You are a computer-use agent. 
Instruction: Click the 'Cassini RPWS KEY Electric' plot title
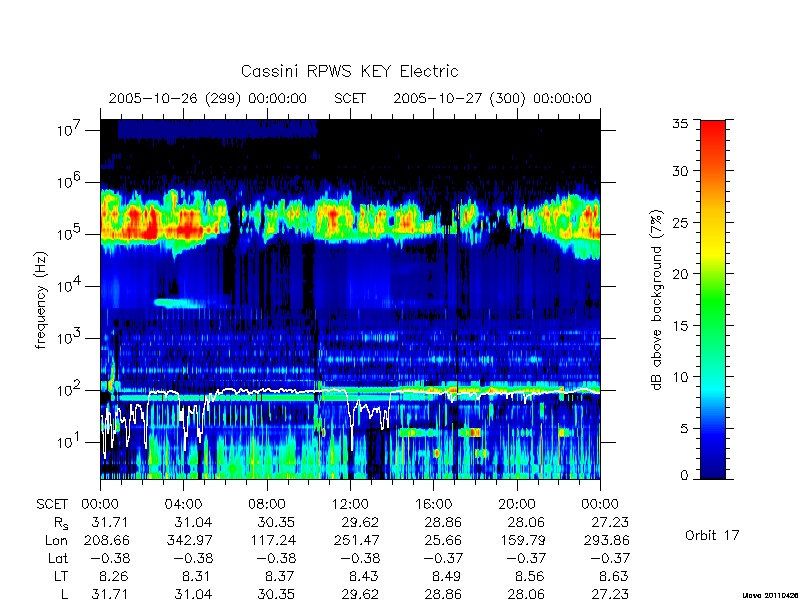[349, 71]
